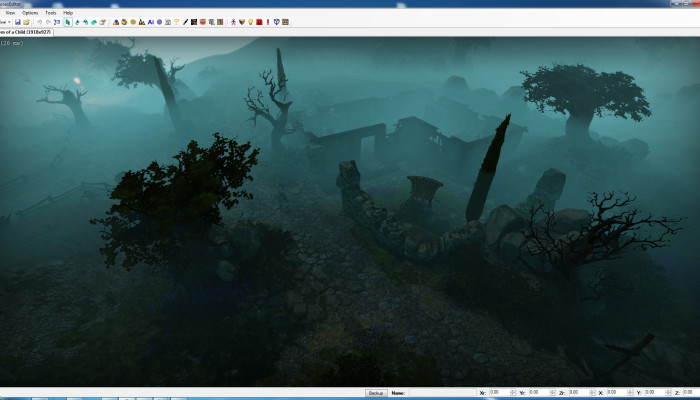Click the purple figure character icon

[233, 22]
